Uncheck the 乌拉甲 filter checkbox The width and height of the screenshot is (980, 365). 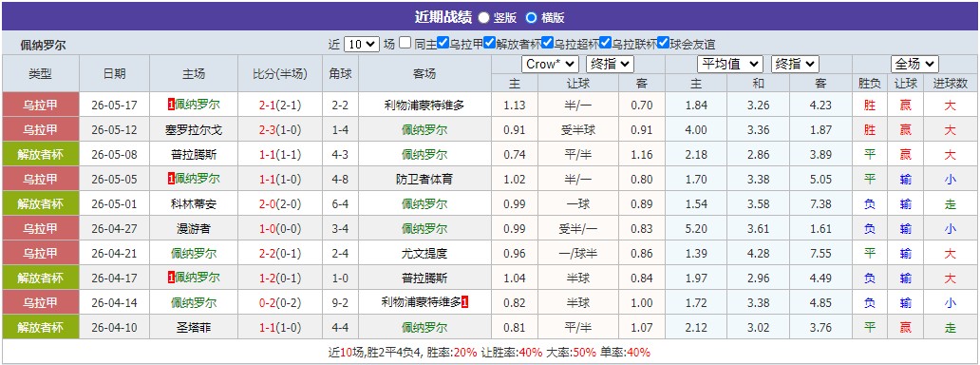tap(443, 43)
